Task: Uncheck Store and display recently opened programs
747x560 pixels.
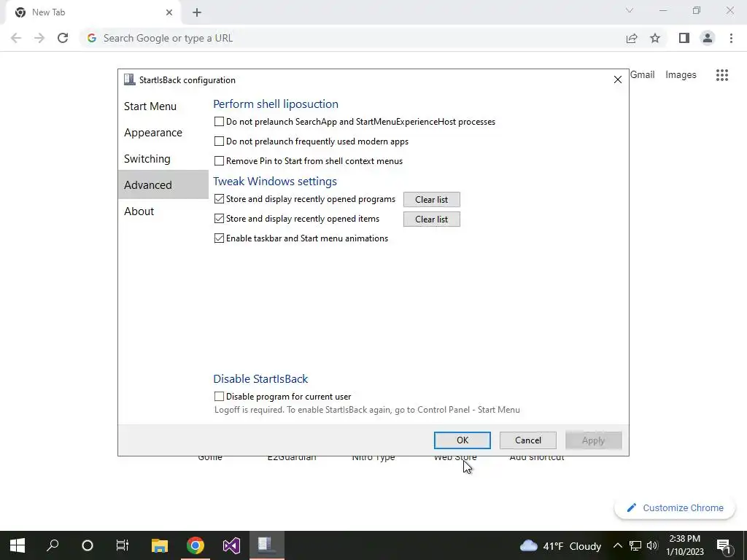Action: tap(219, 199)
